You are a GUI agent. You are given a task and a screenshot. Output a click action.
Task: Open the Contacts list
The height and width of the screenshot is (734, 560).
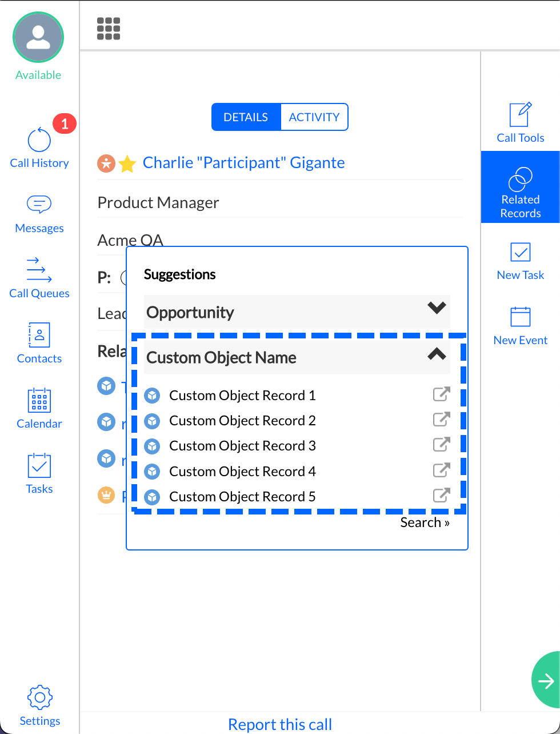click(39, 344)
